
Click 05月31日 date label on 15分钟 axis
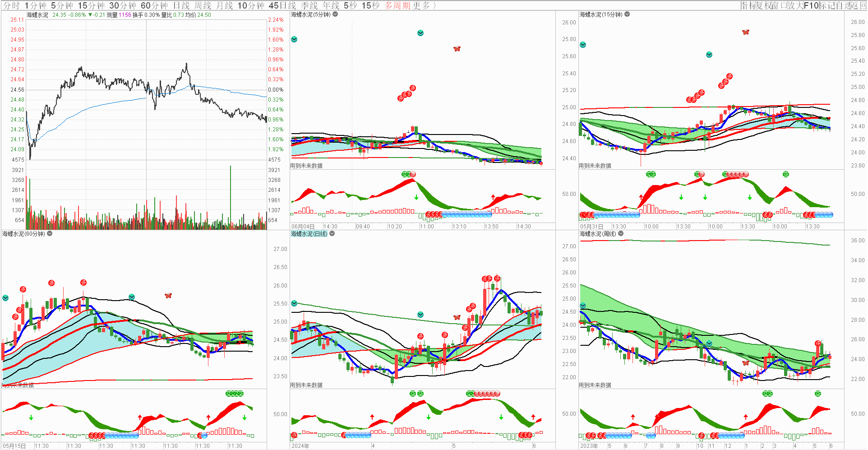(591, 227)
